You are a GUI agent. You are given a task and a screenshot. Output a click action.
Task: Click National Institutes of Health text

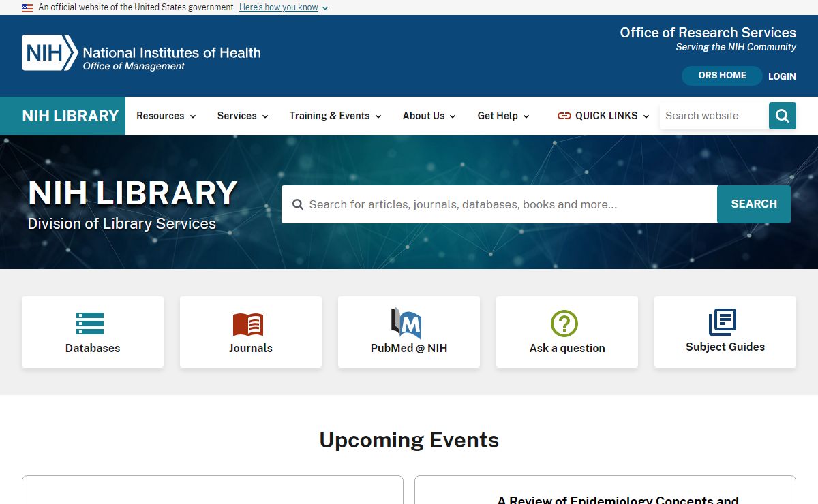tap(172, 52)
